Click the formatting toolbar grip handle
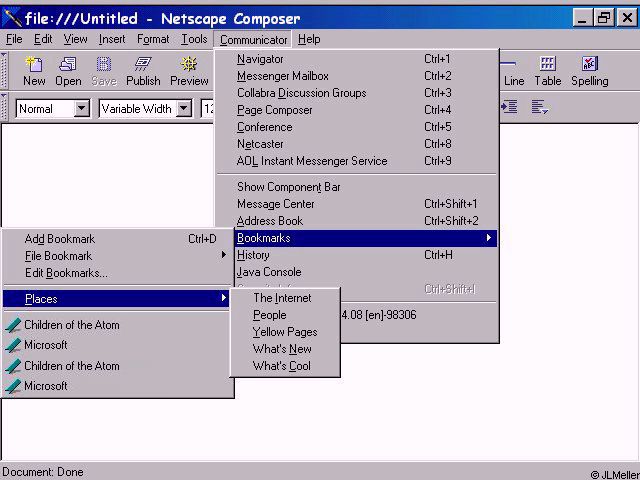 (x=4, y=107)
